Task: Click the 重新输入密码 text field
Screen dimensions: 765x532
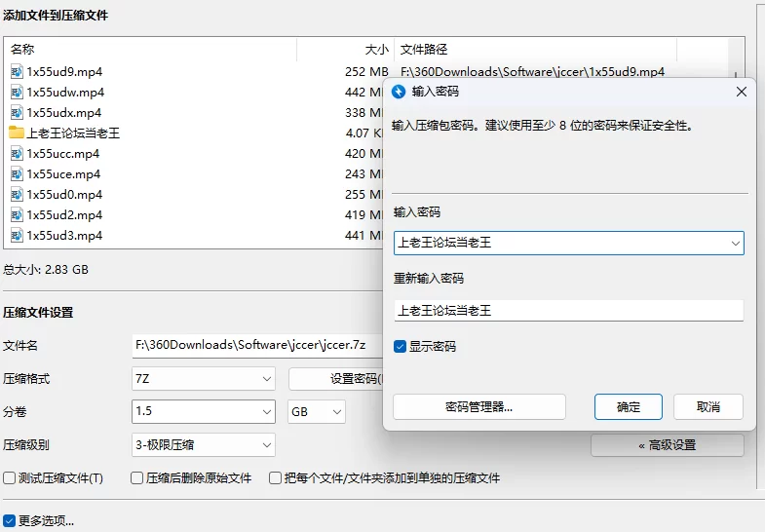Action: point(569,311)
